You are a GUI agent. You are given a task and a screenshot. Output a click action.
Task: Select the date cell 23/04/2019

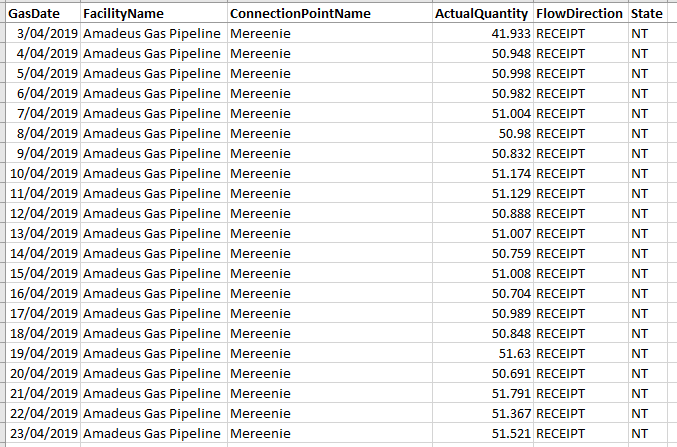pyautogui.click(x=43, y=433)
